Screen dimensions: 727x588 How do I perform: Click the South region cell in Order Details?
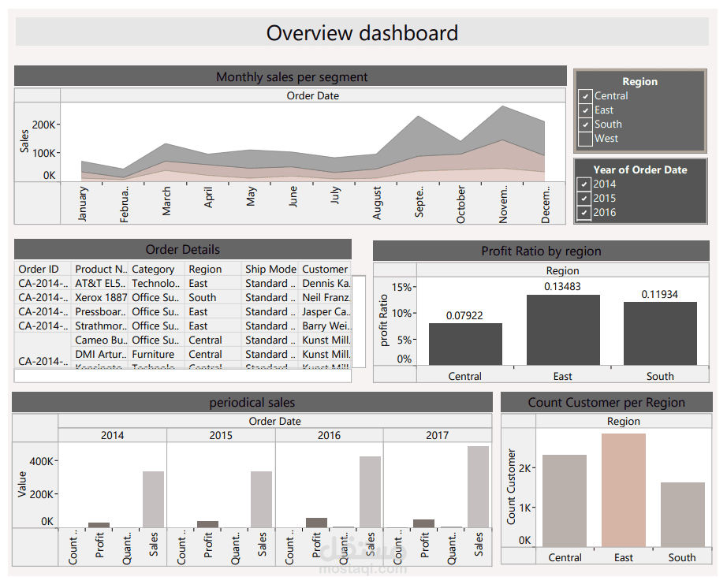(x=213, y=297)
